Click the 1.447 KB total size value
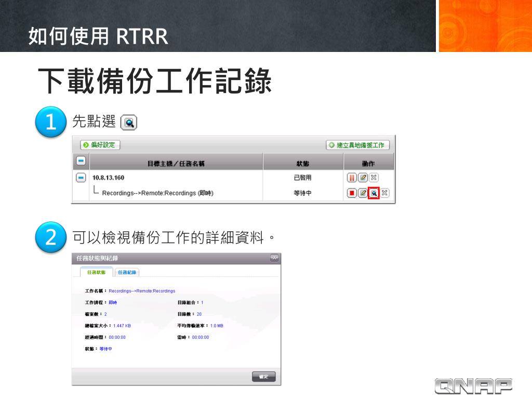Image resolution: width=532 pixels, height=399 pixels. [122, 326]
